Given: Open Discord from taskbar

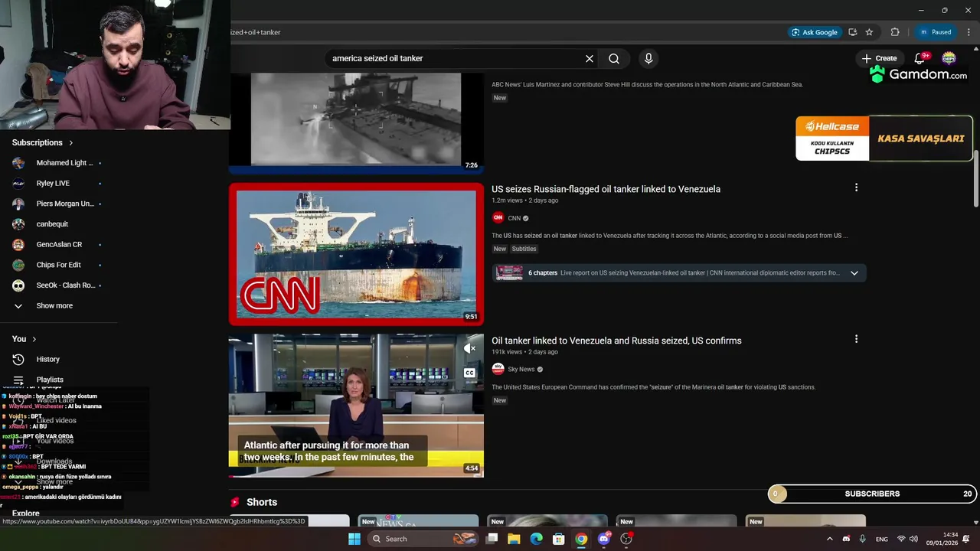Looking at the screenshot, I should tap(604, 539).
